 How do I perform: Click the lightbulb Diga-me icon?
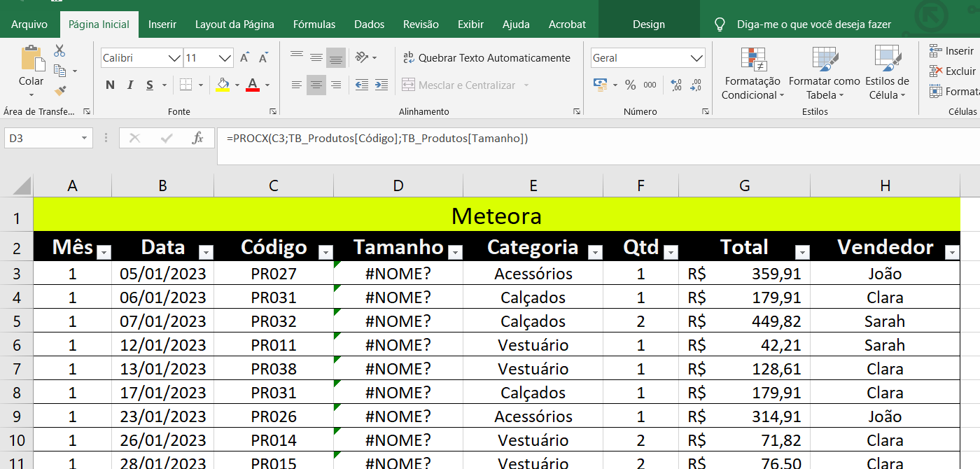[x=720, y=24]
